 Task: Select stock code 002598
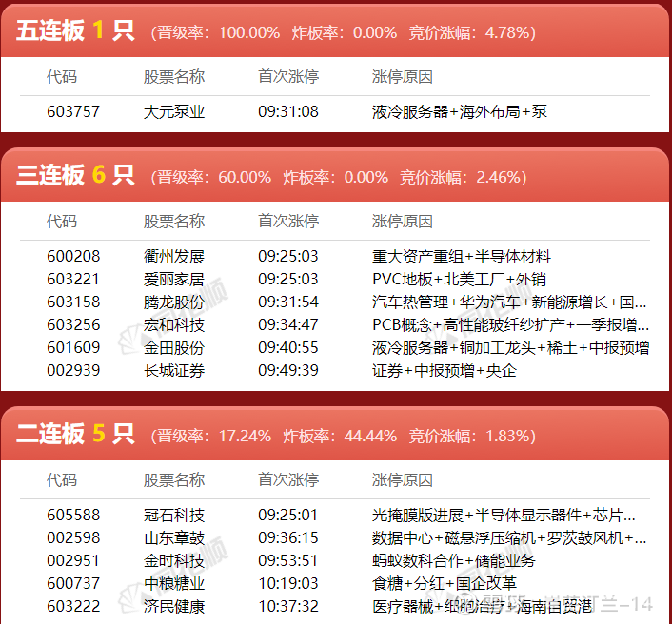[x=73, y=538]
